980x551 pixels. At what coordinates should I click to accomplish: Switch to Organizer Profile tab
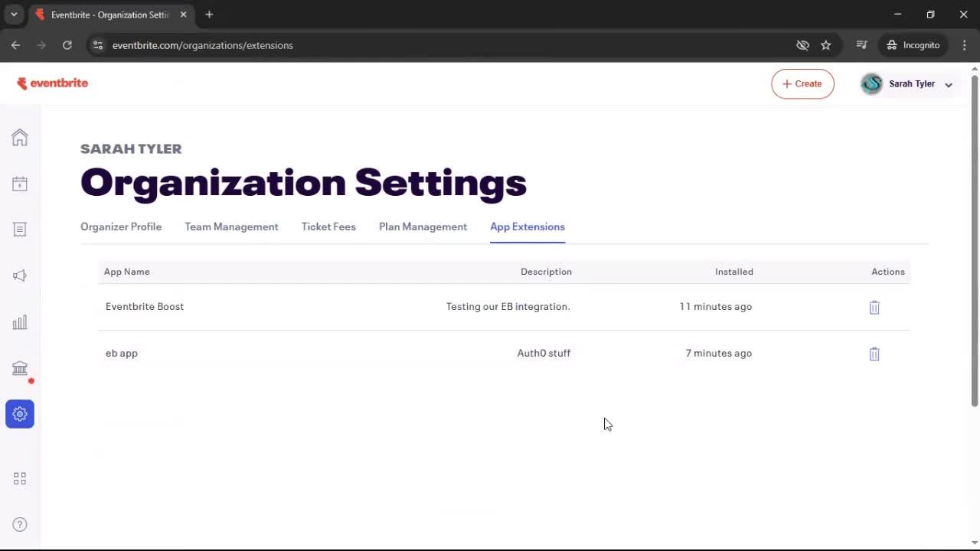121,227
